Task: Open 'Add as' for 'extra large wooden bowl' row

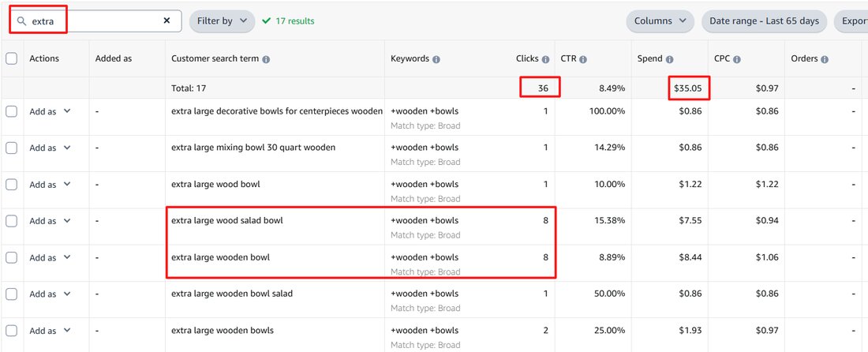Action: click(51, 257)
